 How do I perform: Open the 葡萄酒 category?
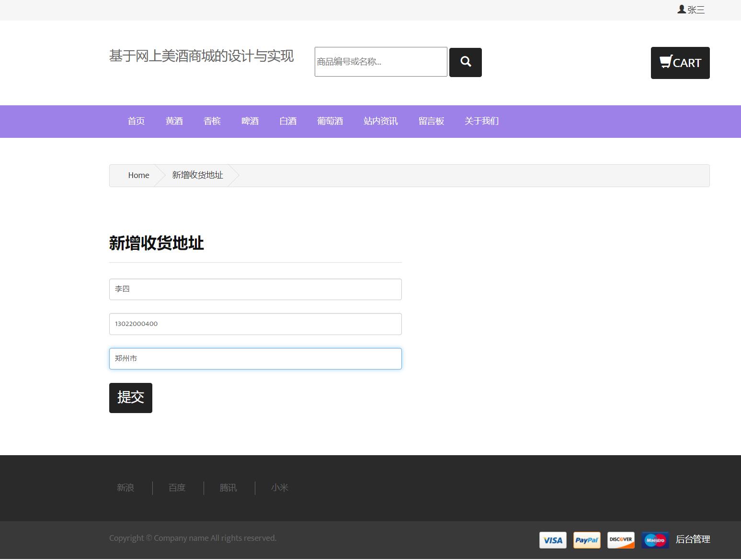pyautogui.click(x=330, y=121)
